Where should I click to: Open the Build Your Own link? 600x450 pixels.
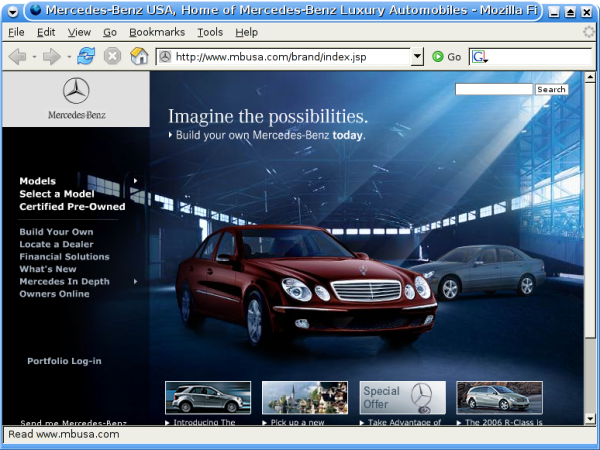[x=56, y=232]
